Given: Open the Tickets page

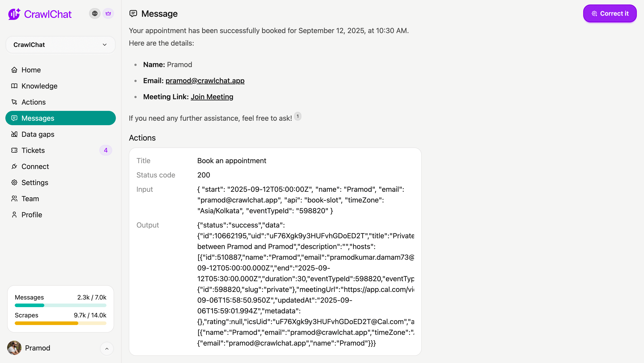Looking at the screenshot, I should click(33, 150).
